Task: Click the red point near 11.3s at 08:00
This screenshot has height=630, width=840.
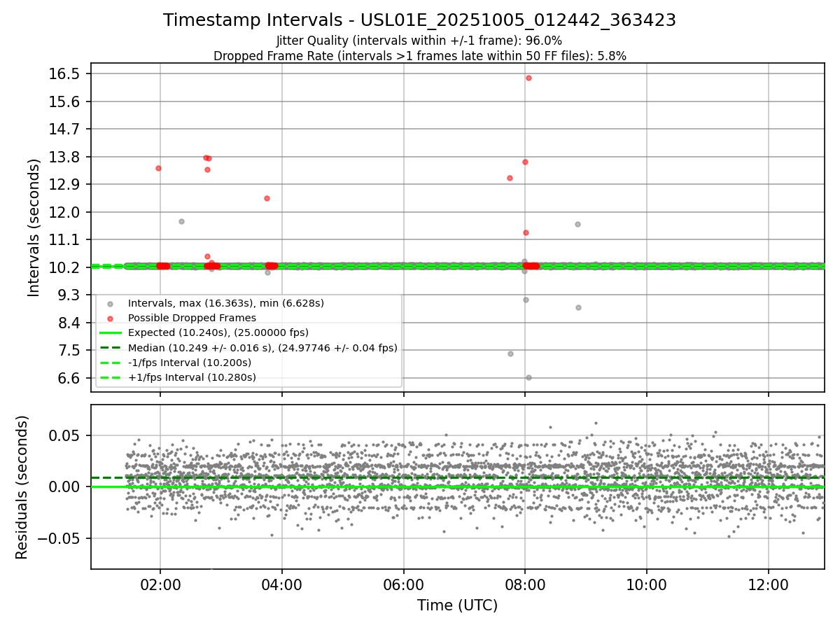Action: tap(526, 232)
